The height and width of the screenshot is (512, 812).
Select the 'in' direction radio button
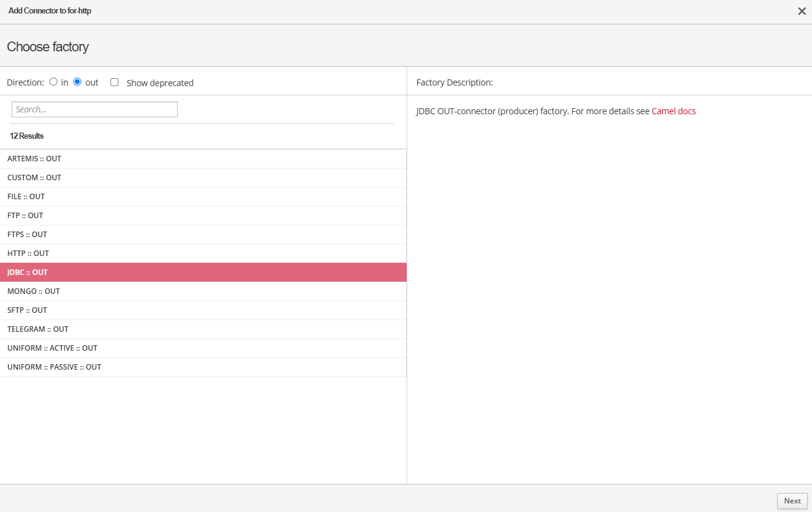(54, 82)
